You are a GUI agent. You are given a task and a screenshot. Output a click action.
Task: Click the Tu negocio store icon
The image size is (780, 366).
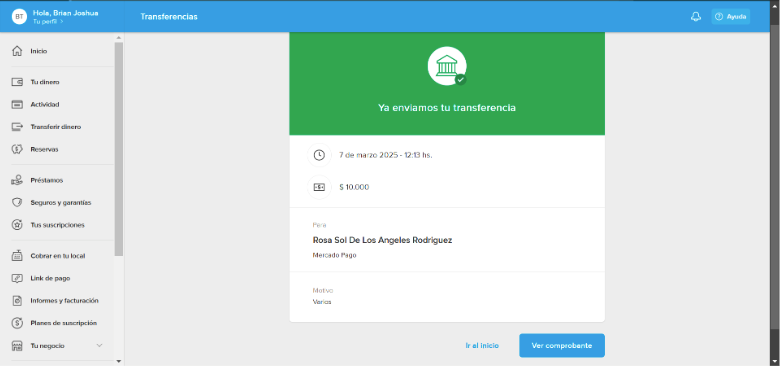[x=17, y=345]
